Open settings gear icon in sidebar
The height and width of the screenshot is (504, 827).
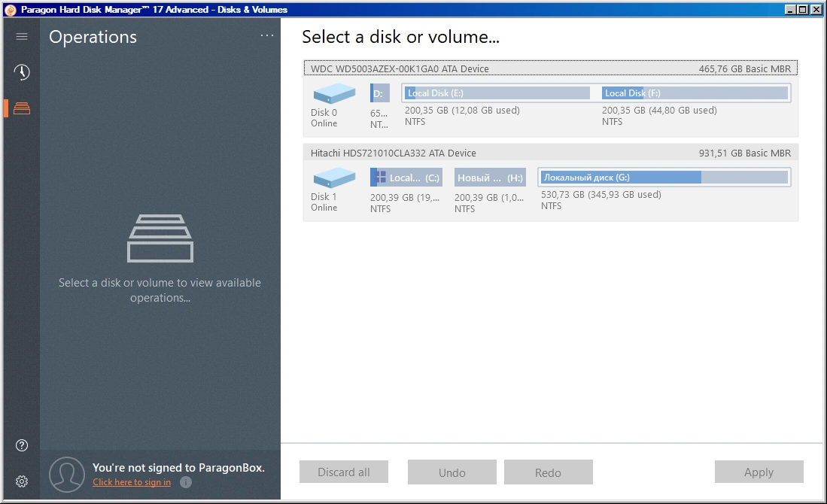[22, 481]
